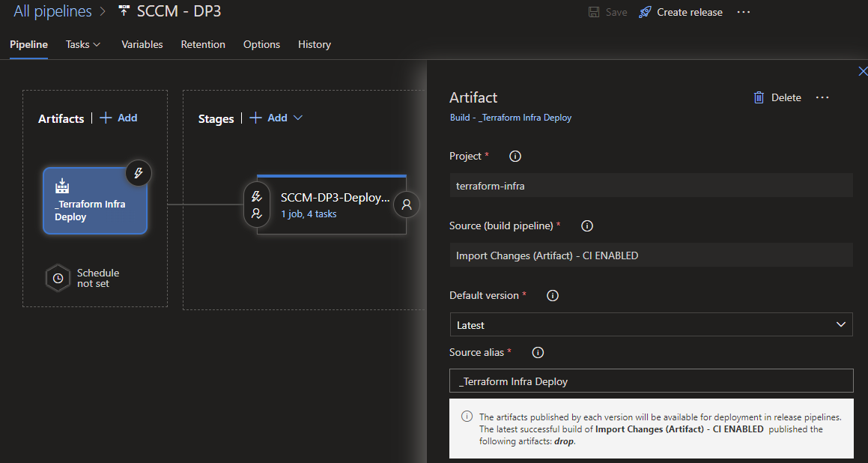Click the Stages section heading

coord(216,118)
